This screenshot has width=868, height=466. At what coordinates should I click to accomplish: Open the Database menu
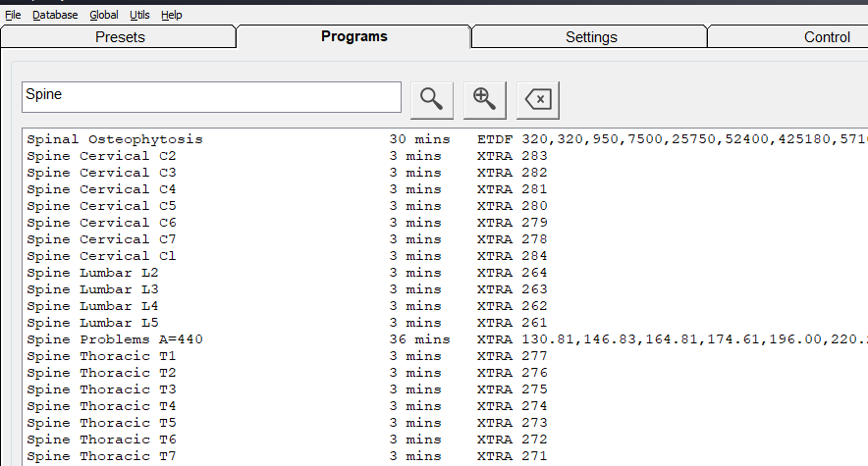55,15
